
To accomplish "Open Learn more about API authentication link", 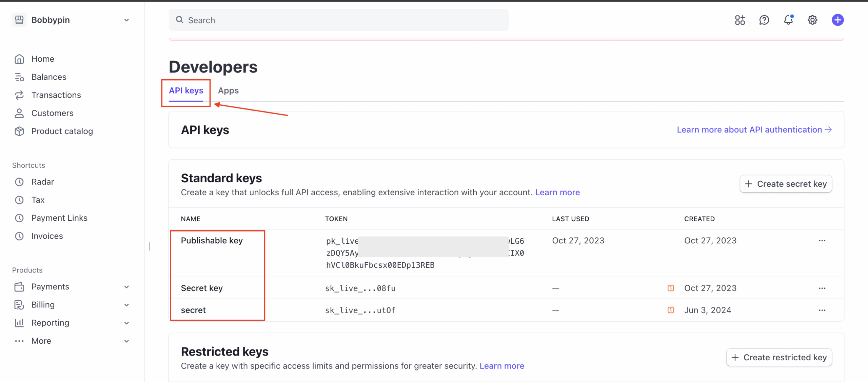I will (754, 130).
